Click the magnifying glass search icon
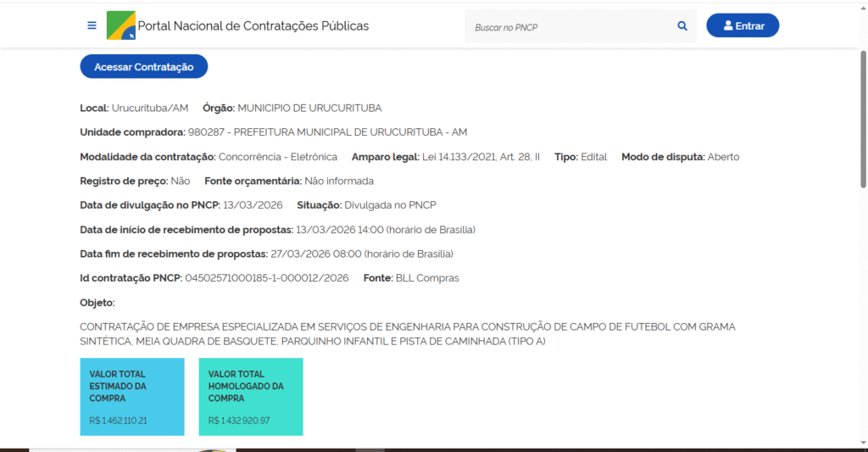Image resolution: width=868 pixels, height=452 pixels. pos(682,26)
